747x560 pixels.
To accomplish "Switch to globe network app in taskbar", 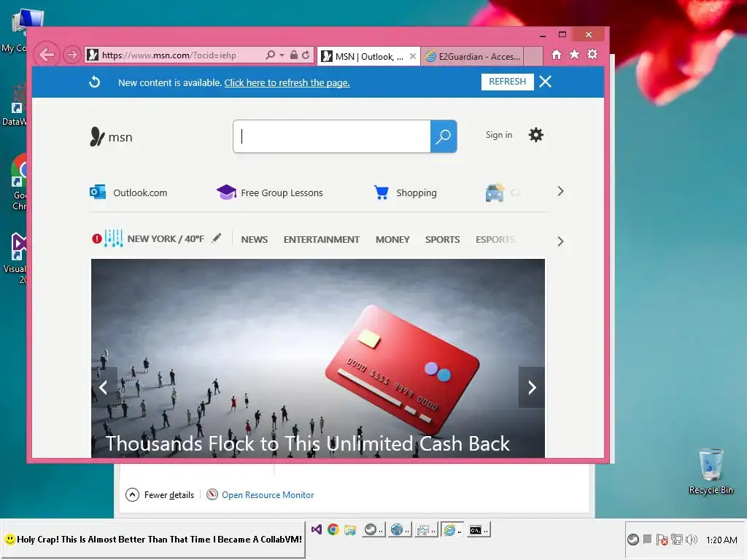I will click(399, 529).
